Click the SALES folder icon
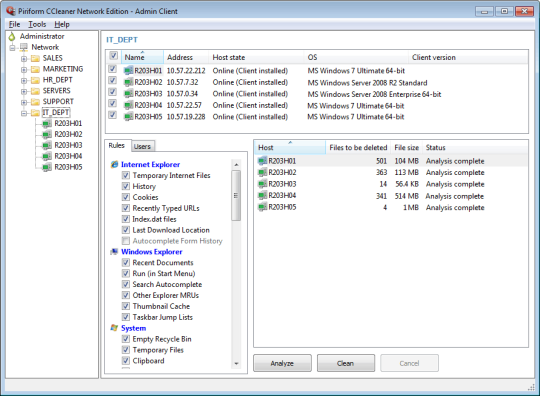This screenshot has height=396, width=540. [x=35, y=58]
